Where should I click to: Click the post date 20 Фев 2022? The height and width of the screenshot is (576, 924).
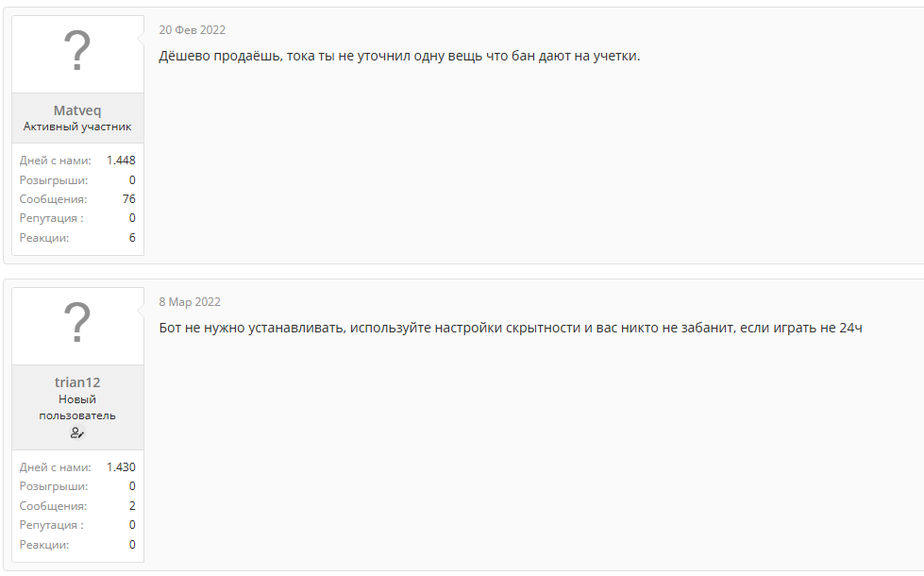(x=193, y=30)
